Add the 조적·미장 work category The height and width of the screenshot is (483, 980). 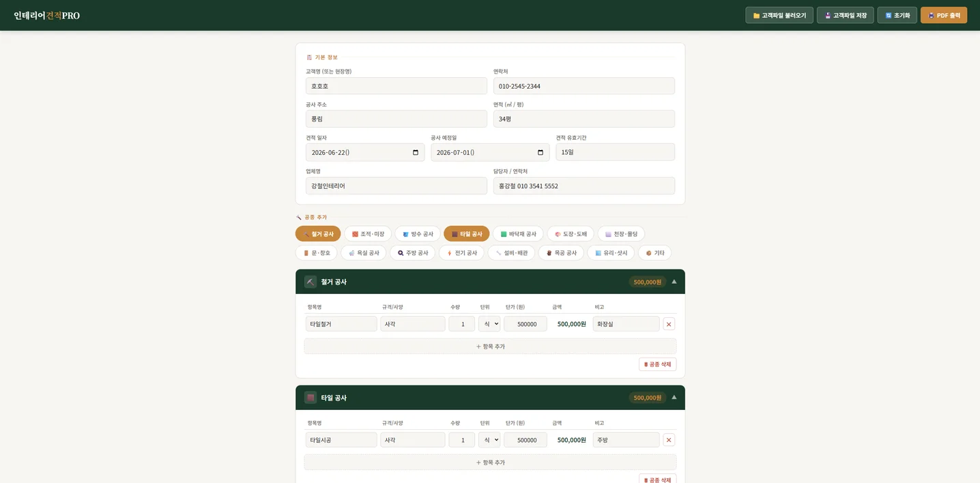(x=368, y=234)
